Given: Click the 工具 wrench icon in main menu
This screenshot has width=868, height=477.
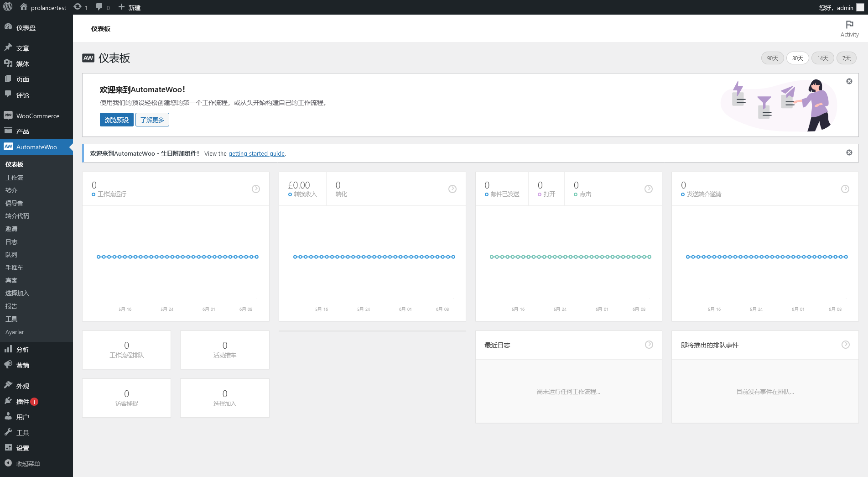Looking at the screenshot, I should 8,432.
